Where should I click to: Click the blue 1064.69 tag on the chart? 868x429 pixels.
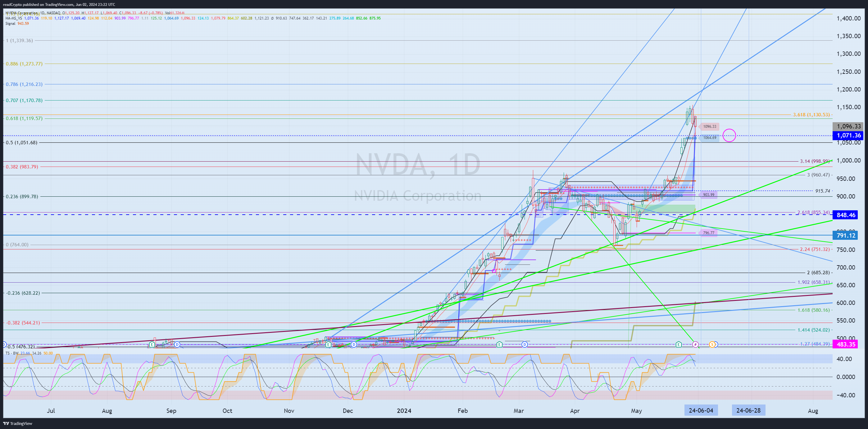709,138
